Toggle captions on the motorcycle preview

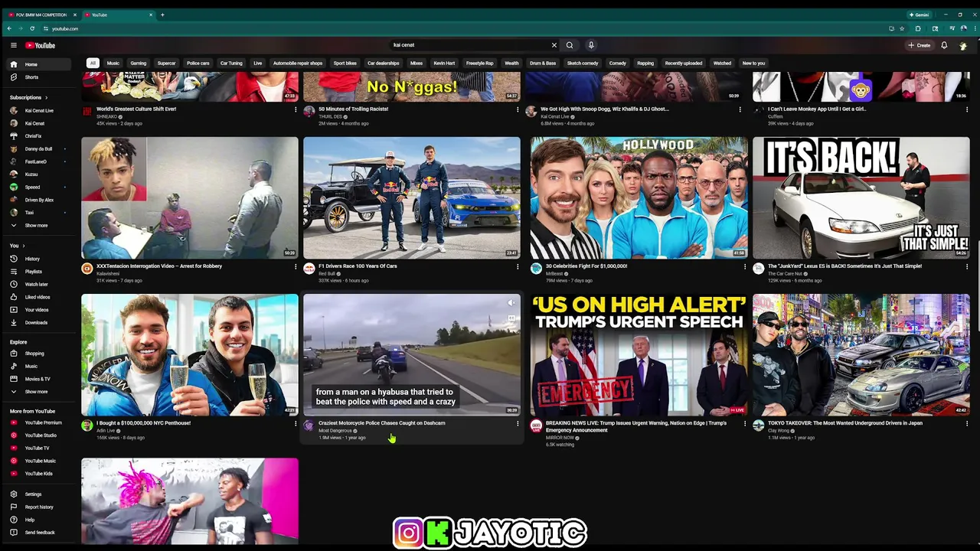pos(511,318)
